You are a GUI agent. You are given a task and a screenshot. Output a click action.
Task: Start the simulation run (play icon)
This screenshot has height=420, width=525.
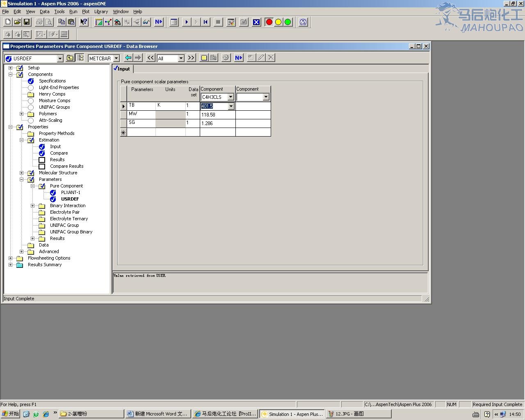point(187,22)
